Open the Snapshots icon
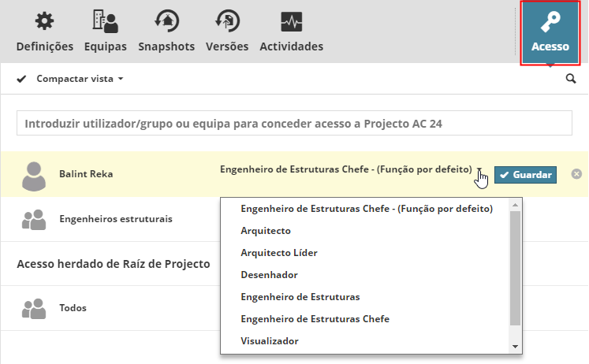The image size is (589, 364). (x=166, y=22)
